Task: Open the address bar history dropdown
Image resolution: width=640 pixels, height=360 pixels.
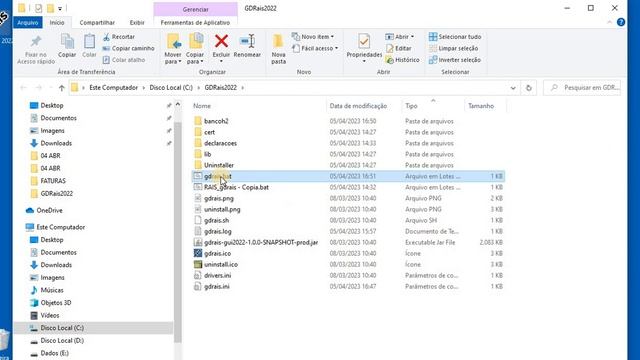Action: tap(513, 88)
